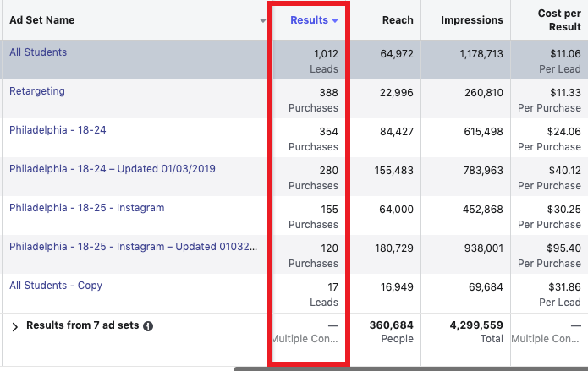Screen dimensions: 588x371
Task: Sort by the Results column header
Action: point(309,20)
